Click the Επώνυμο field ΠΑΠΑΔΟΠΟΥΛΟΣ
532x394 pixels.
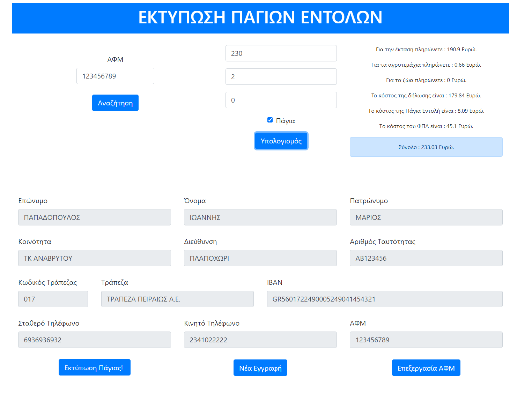94,217
